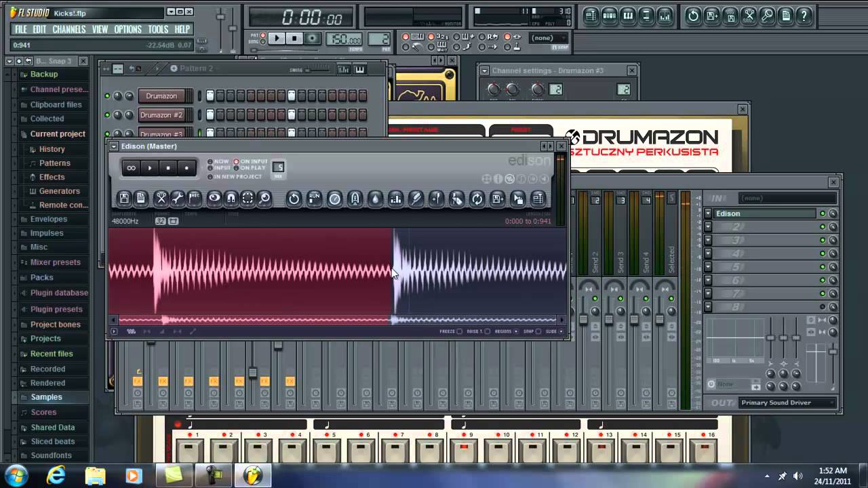This screenshot has height=488, width=868.
Task: Click the Edison save sample floppy icon
Action: point(124,199)
